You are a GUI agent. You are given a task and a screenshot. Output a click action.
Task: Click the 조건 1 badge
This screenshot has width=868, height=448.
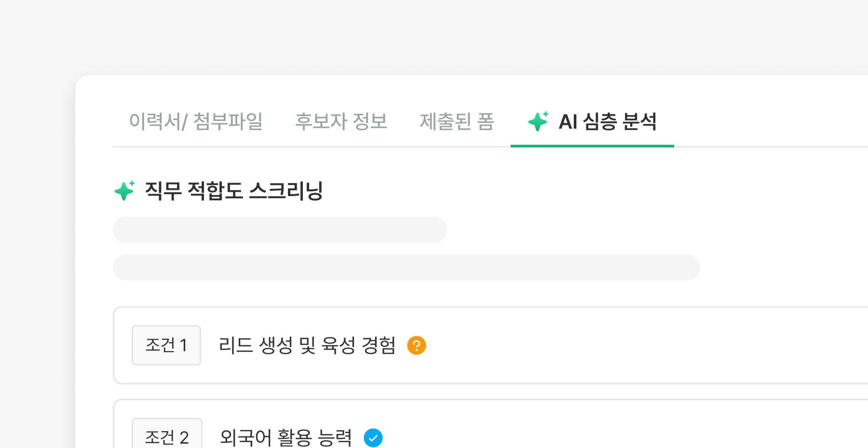click(166, 345)
